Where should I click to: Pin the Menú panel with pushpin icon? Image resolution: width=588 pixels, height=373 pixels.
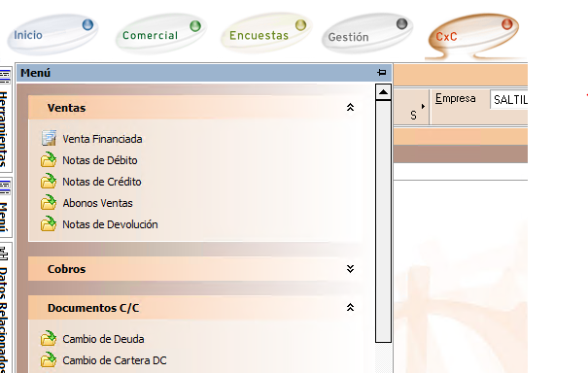tap(382, 72)
